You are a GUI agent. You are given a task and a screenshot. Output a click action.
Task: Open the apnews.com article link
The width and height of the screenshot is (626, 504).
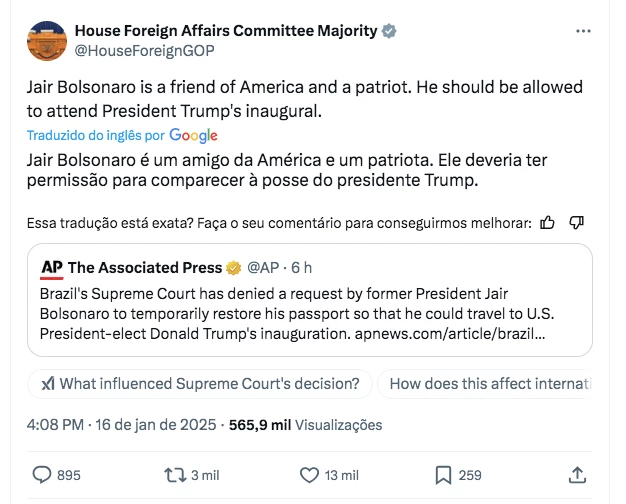[x=450, y=334]
